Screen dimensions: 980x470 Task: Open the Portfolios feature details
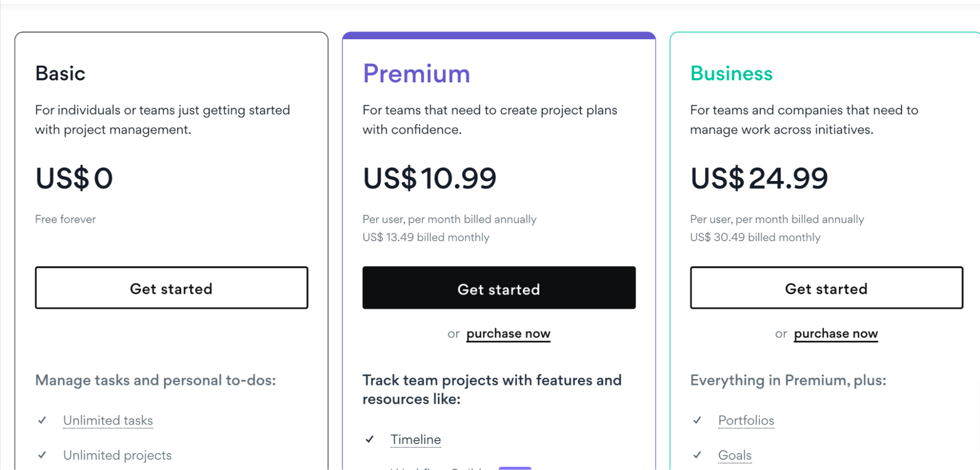tap(746, 420)
